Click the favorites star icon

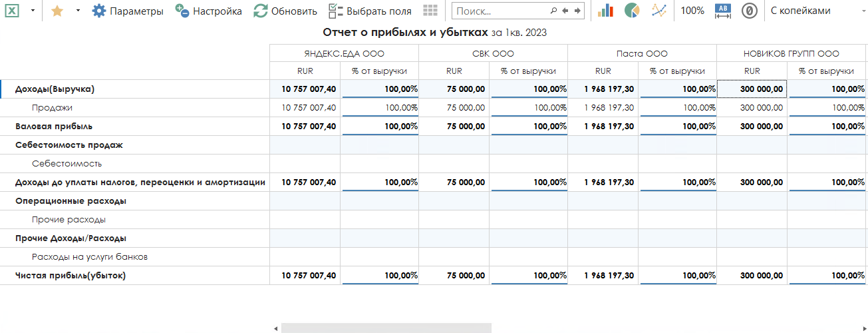pyautogui.click(x=57, y=11)
